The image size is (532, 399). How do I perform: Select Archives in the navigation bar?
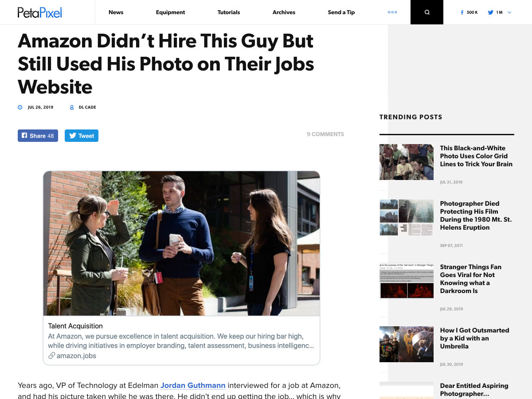tap(284, 12)
